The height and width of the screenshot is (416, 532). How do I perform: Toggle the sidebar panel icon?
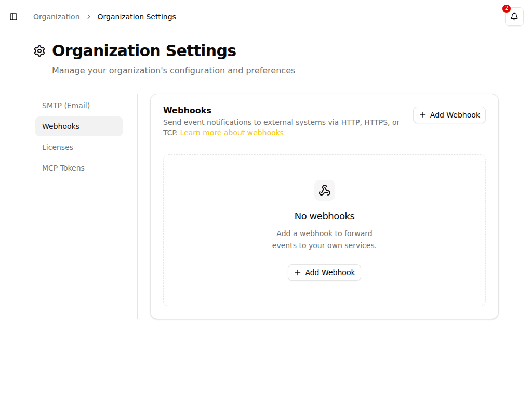[x=14, y=17]
